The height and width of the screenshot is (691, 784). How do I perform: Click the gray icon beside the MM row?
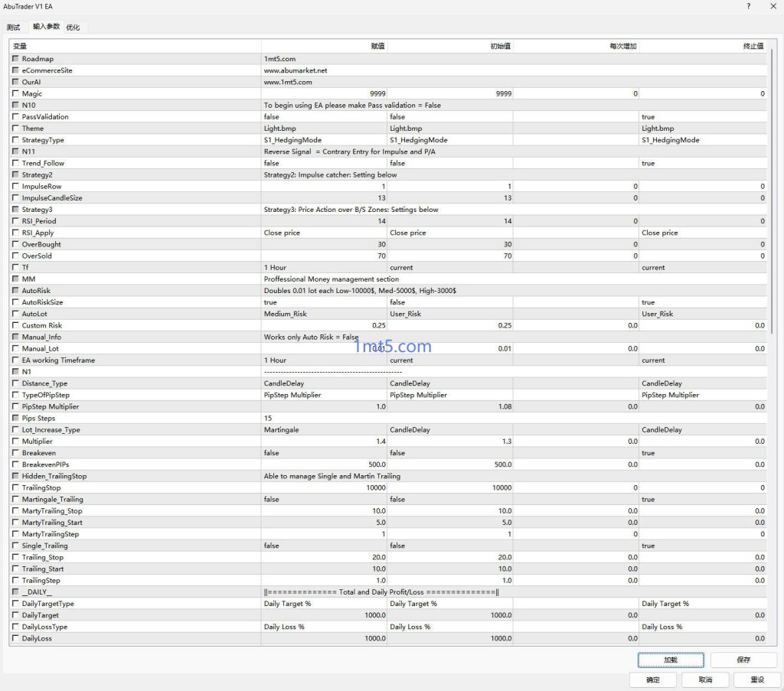pyautogui.click(x=15, y=279)
